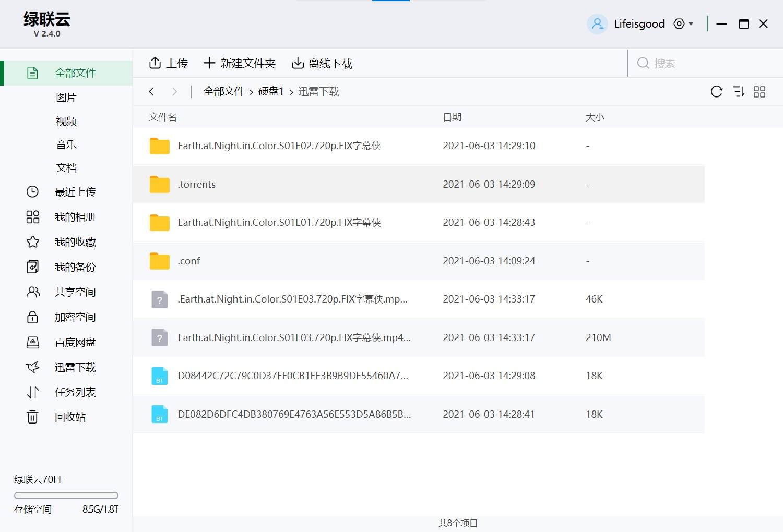Image resolution: width=783 pixels, height=532 pixels.
Task: Click the Lifeisgood user avatar
Action: 597,24
